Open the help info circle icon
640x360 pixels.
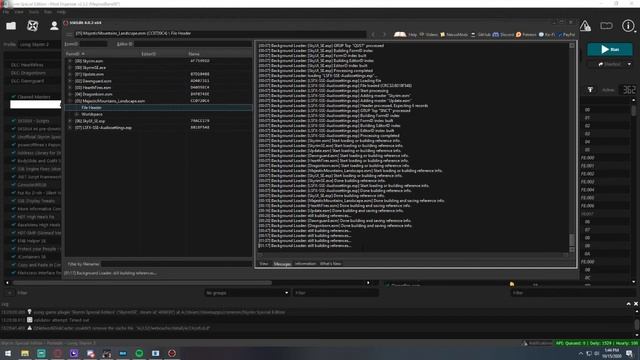[628, 26]
